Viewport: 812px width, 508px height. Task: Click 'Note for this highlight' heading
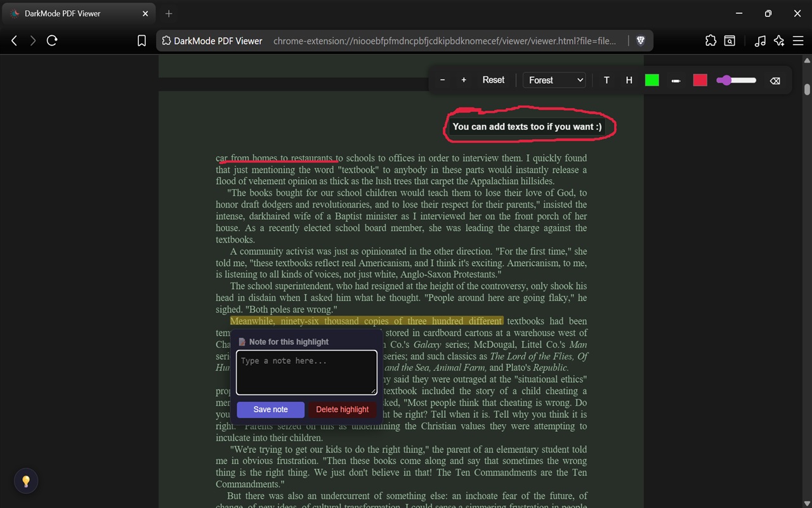289,342
